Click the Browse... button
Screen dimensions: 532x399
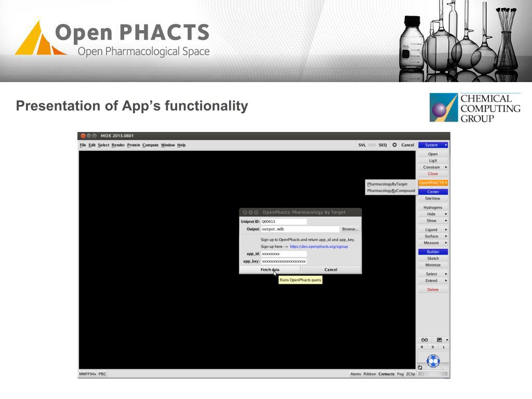click(x=350, y=229)
